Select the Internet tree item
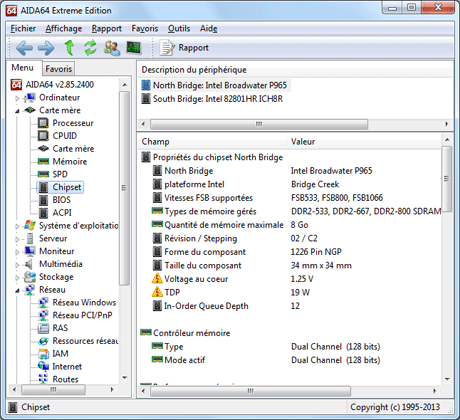Image resolution: width=460 pixels, height=420 pixels. pos(60,367)
